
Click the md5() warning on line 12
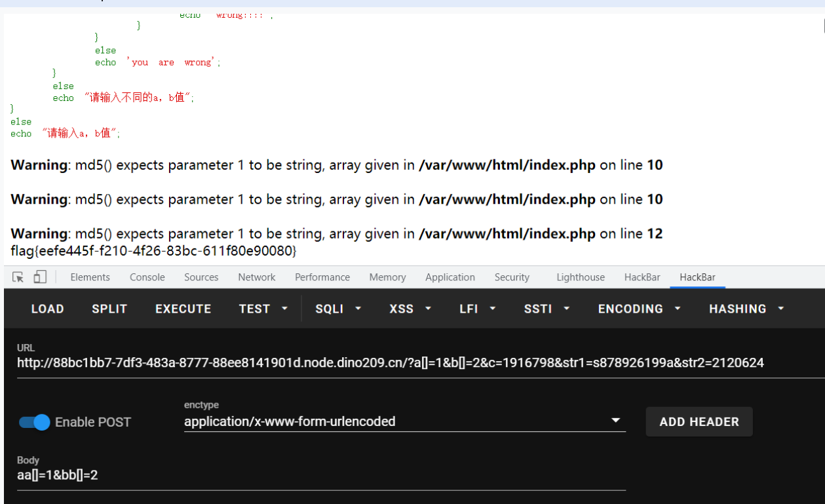[337, 233]
